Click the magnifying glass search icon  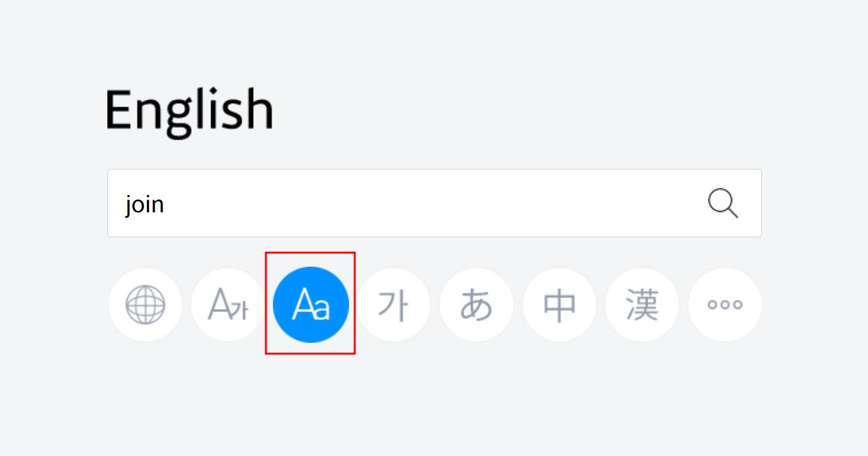(x=722, y=203)
